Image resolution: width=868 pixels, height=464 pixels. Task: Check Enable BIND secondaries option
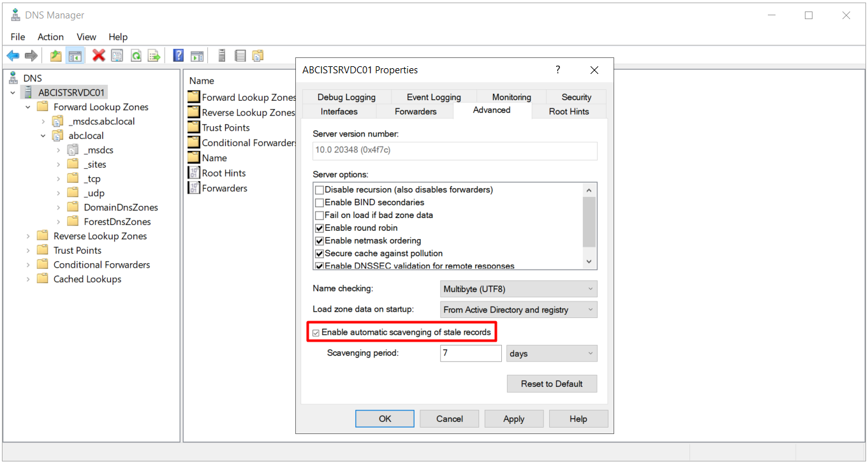pyautogui.click(x=320, y=202)
